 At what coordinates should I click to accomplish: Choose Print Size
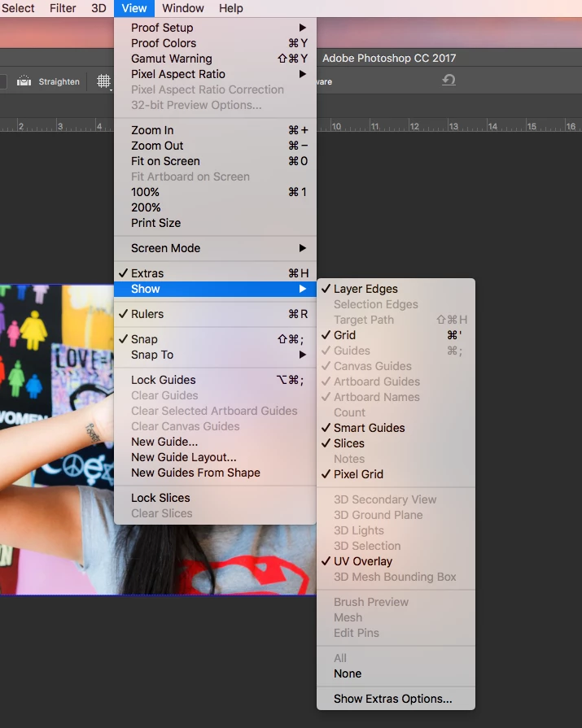point(215,223)
